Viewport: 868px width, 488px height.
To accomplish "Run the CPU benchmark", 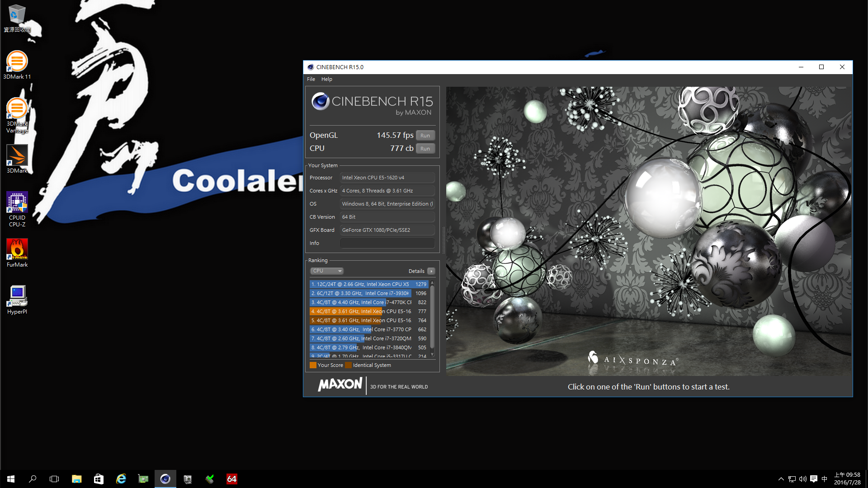I will tap(425, 149).
